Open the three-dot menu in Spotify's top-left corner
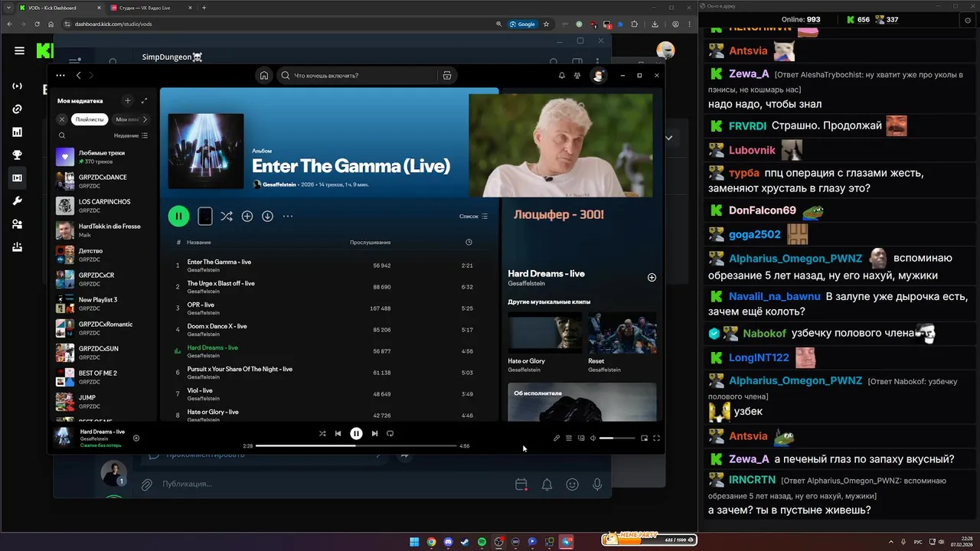 61,76
